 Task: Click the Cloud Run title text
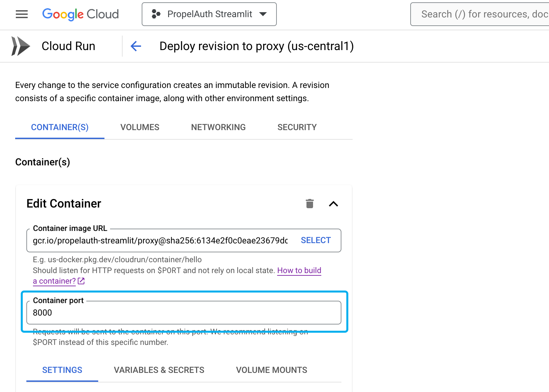(x=68, y=46)
